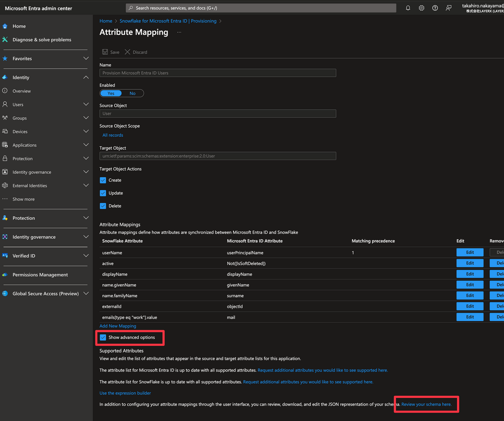Expand Global Secure Access (Preview) chevron

[86, 293]
